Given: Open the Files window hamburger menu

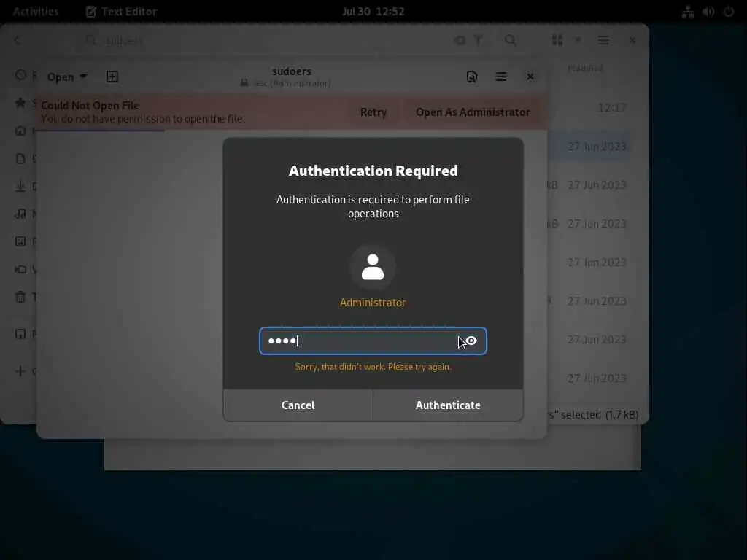Looking at the screenshot, I should pyautogui.click(x=603, y=41).
